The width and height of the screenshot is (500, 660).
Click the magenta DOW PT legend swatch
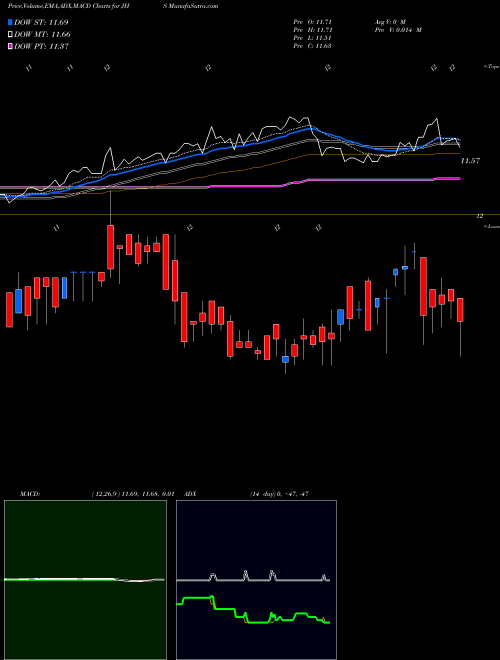(10, 46)
